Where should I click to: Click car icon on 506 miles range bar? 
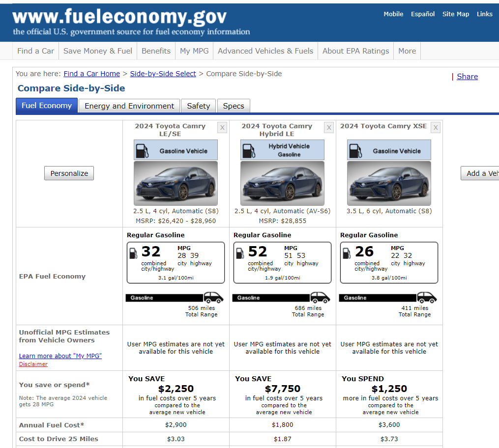tap(213, 297)
